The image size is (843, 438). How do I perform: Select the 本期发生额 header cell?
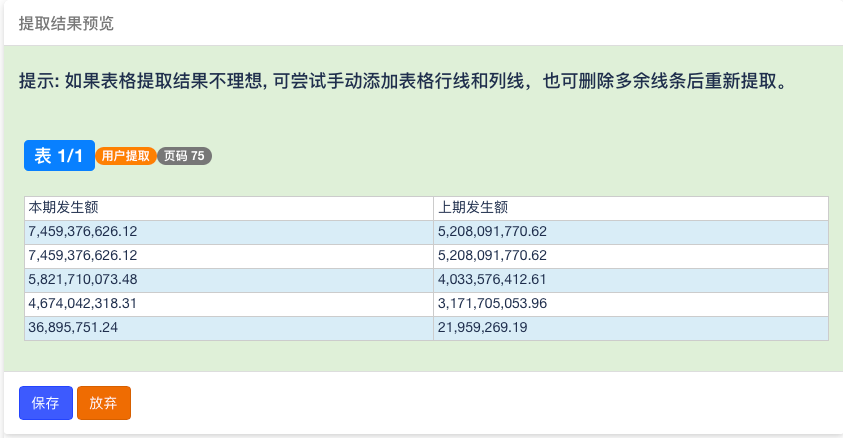click(x=229, y=208)
